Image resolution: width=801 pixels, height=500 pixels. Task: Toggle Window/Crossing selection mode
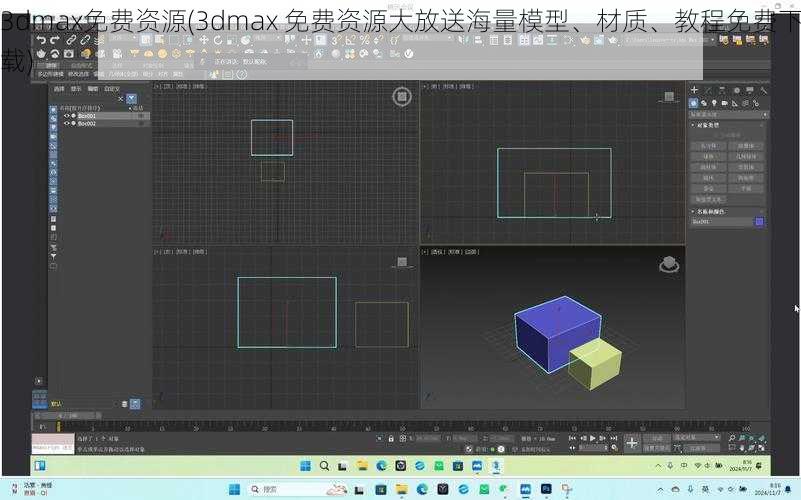[189, 40]
